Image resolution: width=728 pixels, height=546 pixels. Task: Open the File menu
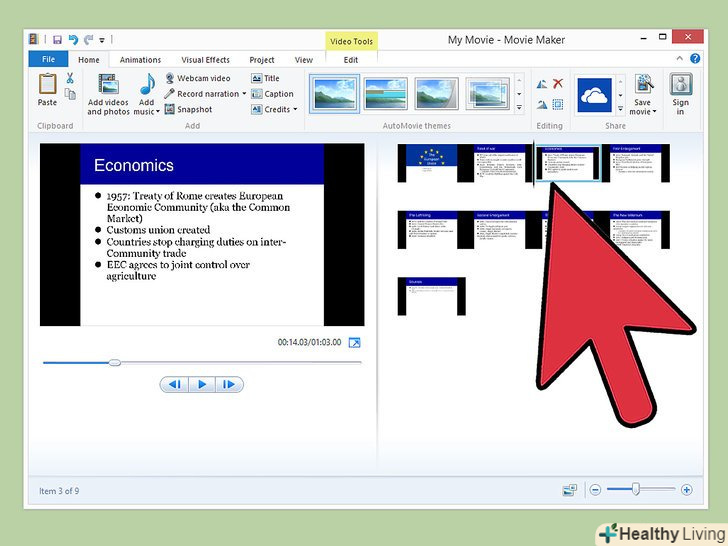tap(48, 59)
